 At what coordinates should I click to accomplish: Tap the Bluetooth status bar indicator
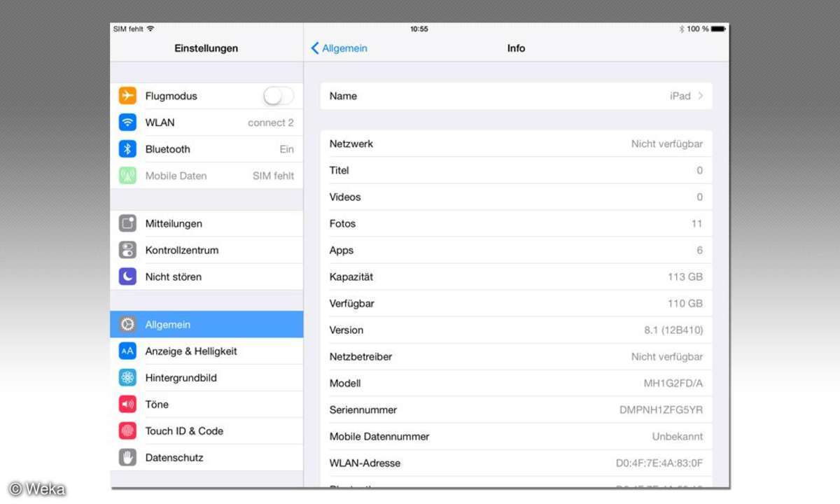click(x=682, y=29)
